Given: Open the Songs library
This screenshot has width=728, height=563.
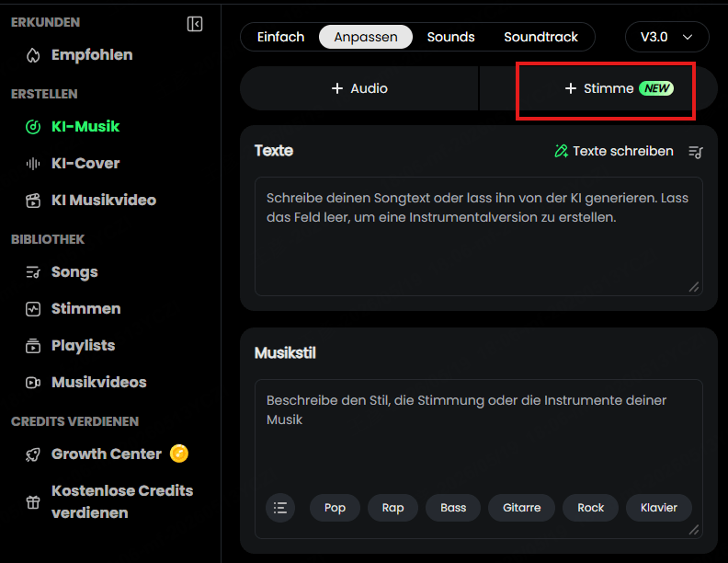Looking at the screenshot, I should [74, 271].
